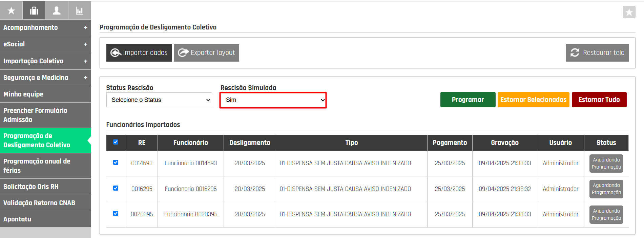Open the favorites star tab in sidebar
This screenshot has width=644, height=238.
11,10
